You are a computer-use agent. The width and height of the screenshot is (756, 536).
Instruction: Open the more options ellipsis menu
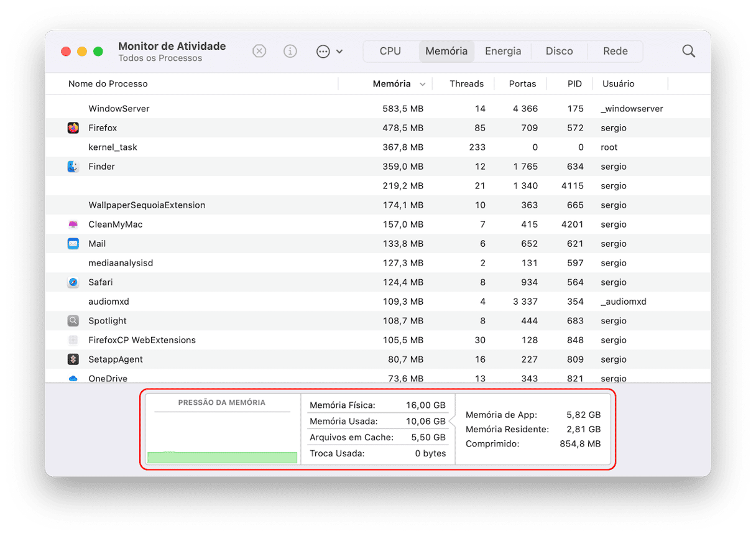(330, 52)
